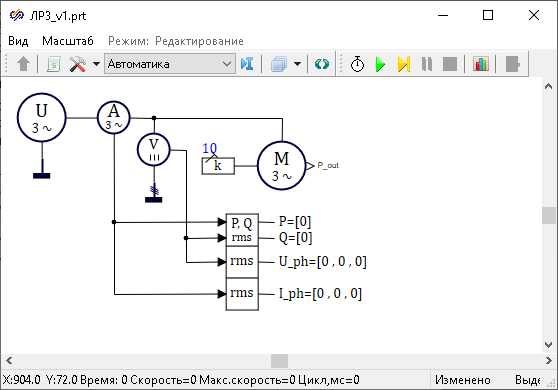Screen dimensions: 558x390
Task: Open the Автоматика library combo box
Action: [170, 64]
